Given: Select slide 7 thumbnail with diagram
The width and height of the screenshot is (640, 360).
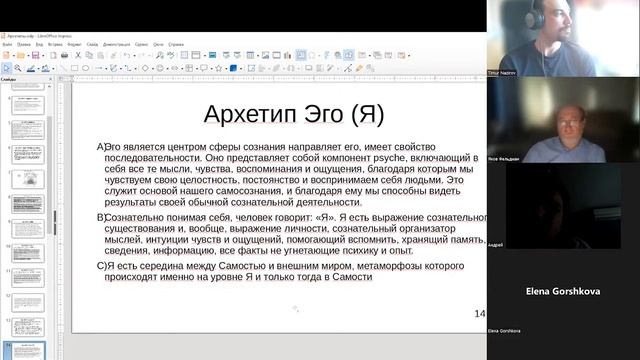Looking at the screenshot, I should pos(28,179).
